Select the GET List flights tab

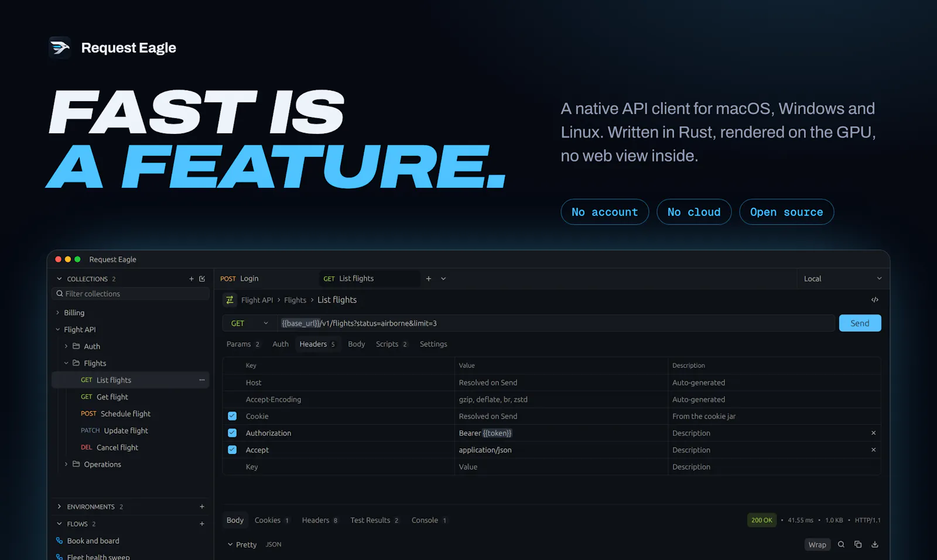pos(370,279)
